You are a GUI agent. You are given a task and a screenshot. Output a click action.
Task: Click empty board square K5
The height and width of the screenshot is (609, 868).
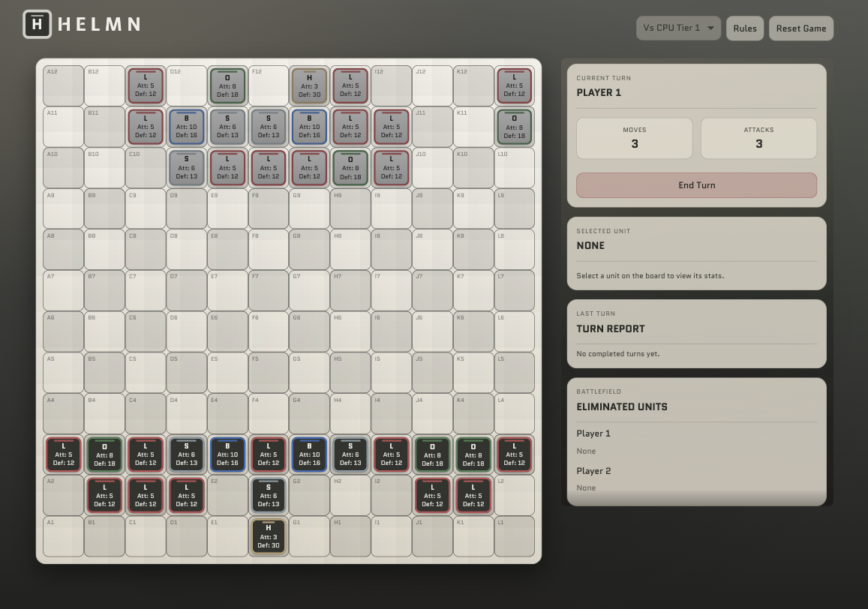click(x=473, y=373)
